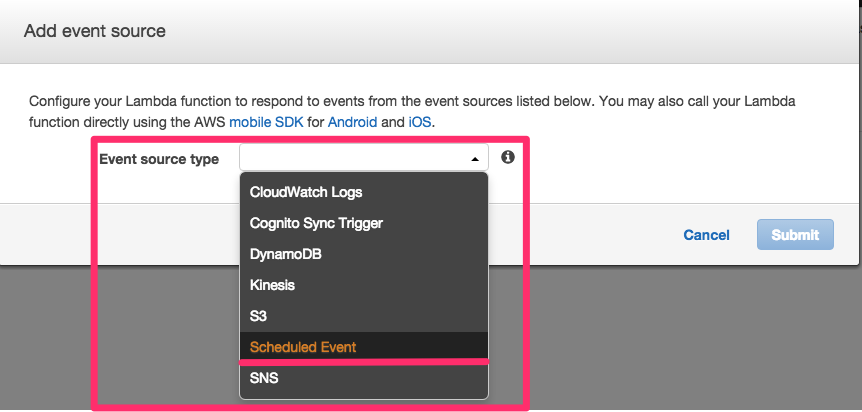Click the AWS text in the description
The height and width of the screenshot is (412, 862).
click(x=208, y=122)
